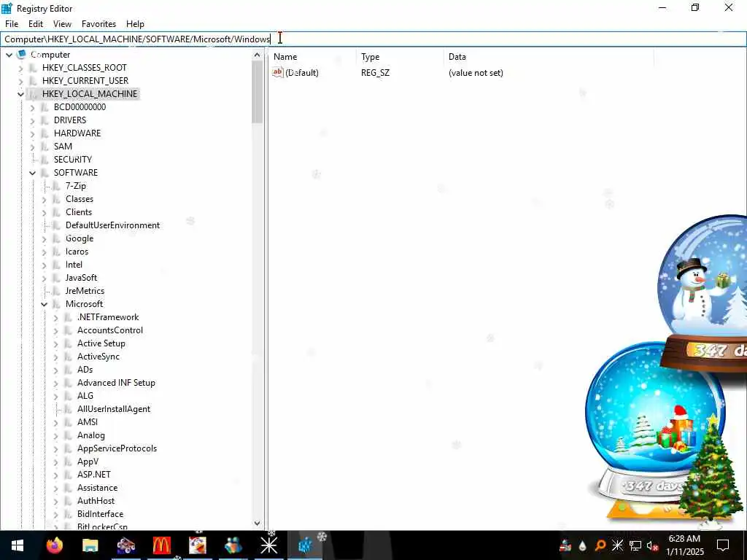Image resolution: width=747 pixels, height=560 pixels.
Task: Select the BidInterface key
Action: (x=100, y=514)
